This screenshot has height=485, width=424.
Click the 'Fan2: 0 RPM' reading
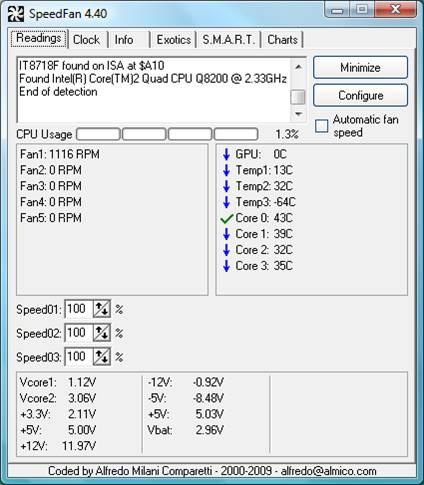tap(51, 170)
